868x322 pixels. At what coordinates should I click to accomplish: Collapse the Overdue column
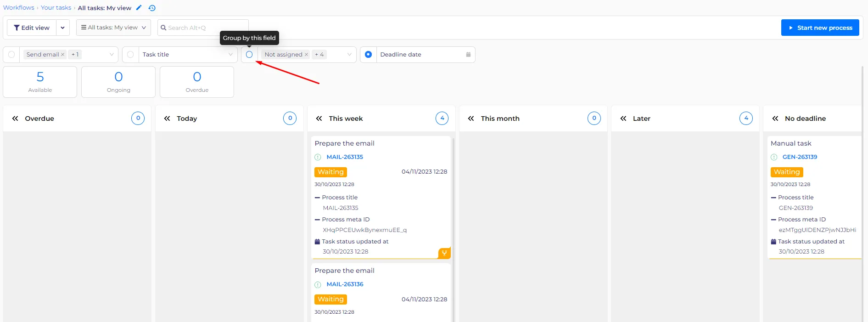tap(15, 119)
